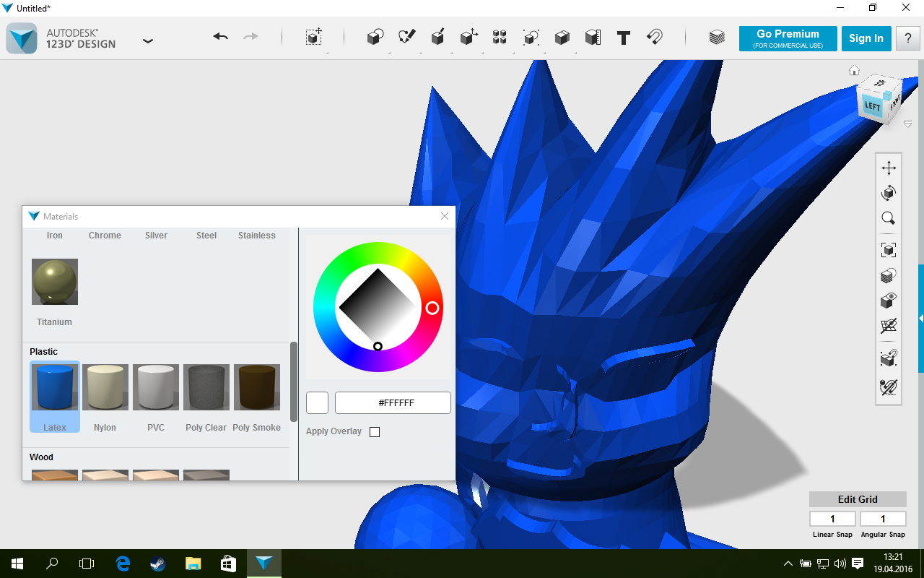Viewport: 924px width, 578px height.
Task: Click the Redo arrow
Action: coord(250,38)
